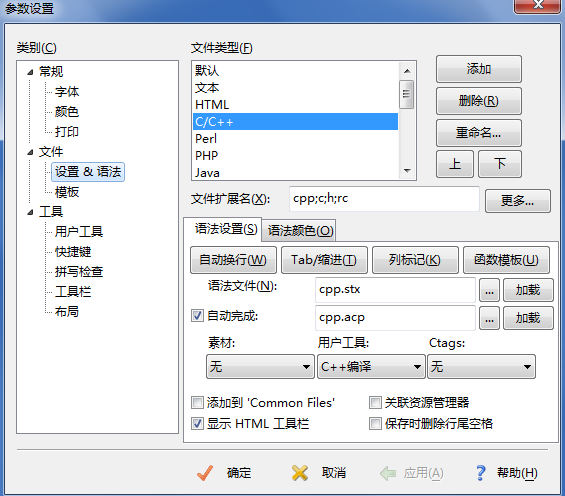The width and height of the screenshot is (565, 496).
Task: Click the 添加 button
Action: [x=479, y=69]
